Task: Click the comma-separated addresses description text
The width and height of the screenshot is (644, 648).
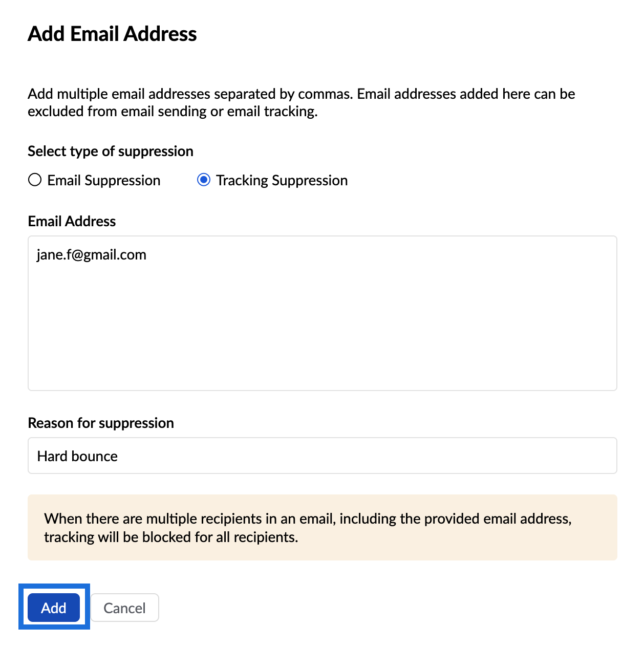Action: tap(301, 94)
